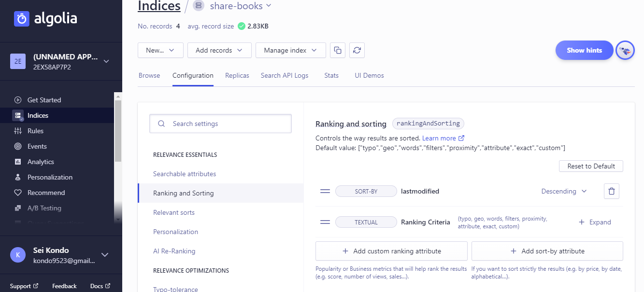Screen dimensions: 644x292
Task: Switch to the Replicas tab
Action: tap(237, 75)
